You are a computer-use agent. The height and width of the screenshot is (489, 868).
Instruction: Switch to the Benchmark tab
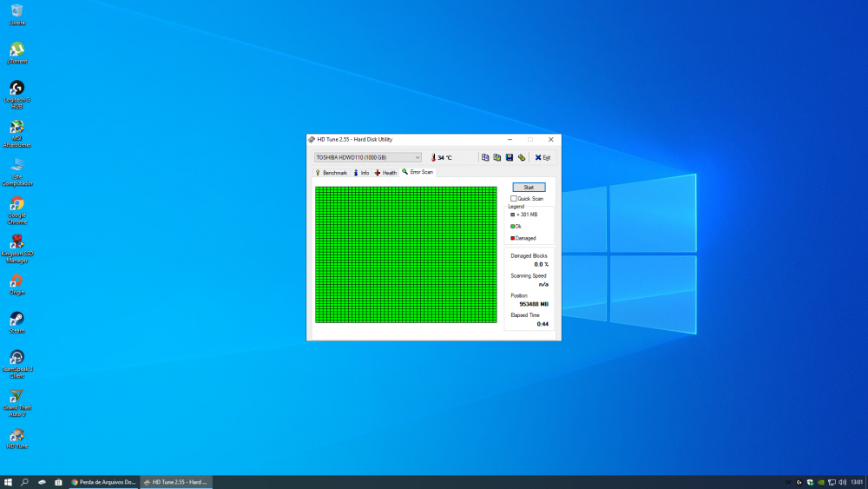pos(331,173)
